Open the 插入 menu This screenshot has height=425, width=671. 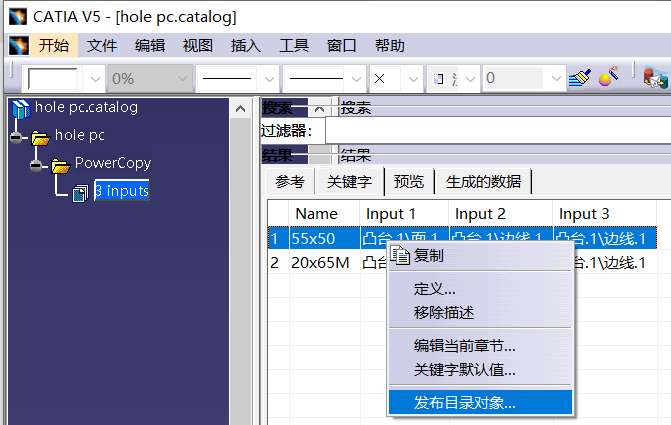click(246, 45)
